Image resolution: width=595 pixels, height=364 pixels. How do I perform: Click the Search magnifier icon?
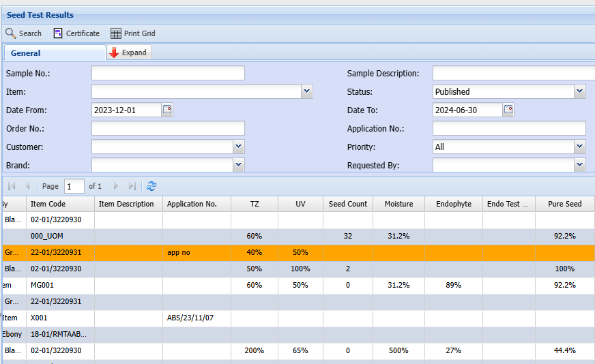[x=11, y=33]
